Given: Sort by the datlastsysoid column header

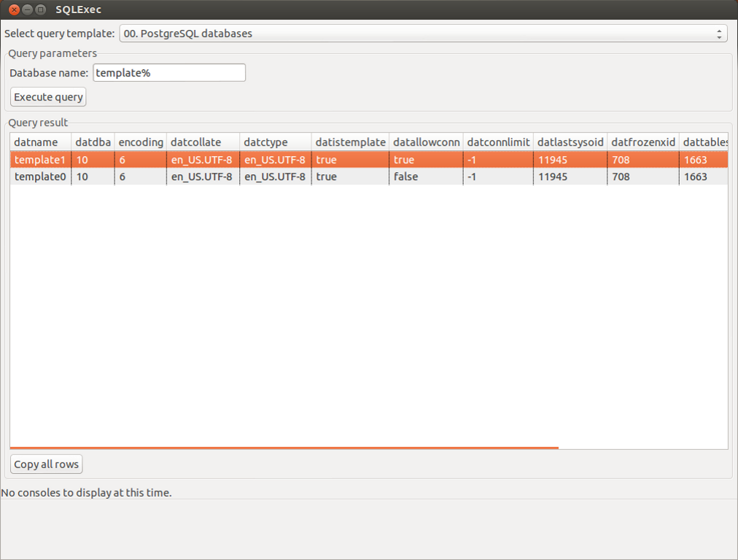Looking at the screenshot, I should (x=570, y=142).
